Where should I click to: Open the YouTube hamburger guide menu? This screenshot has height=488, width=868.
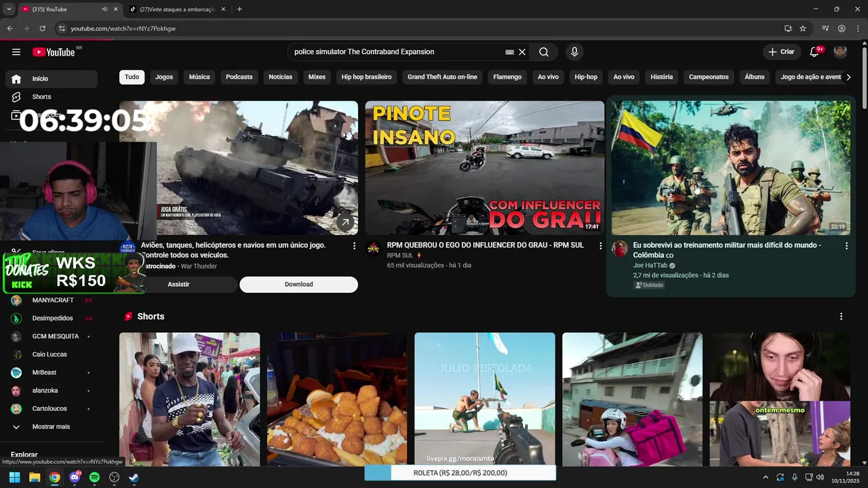(x=16, y=52)
